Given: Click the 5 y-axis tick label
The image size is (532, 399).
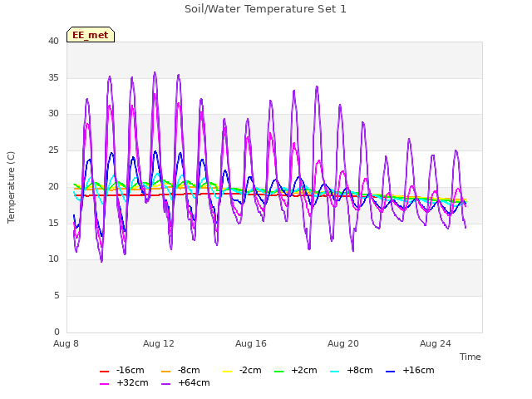Looking at the screenshot, I should (57, 296).
